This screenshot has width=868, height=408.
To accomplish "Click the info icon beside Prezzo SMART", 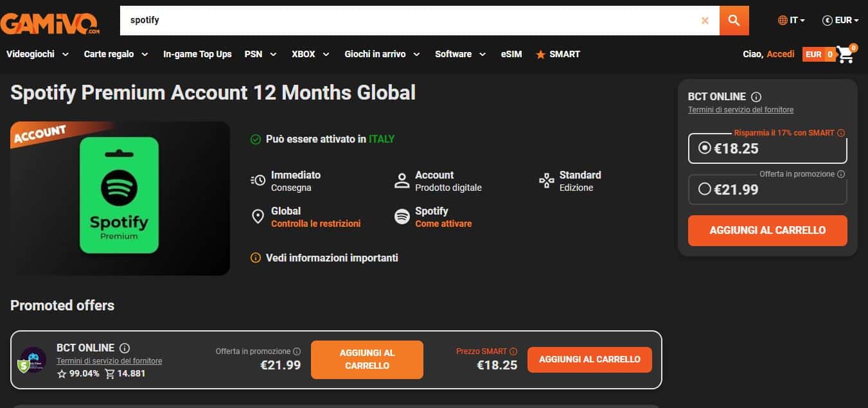I will (x=513, y=351).
